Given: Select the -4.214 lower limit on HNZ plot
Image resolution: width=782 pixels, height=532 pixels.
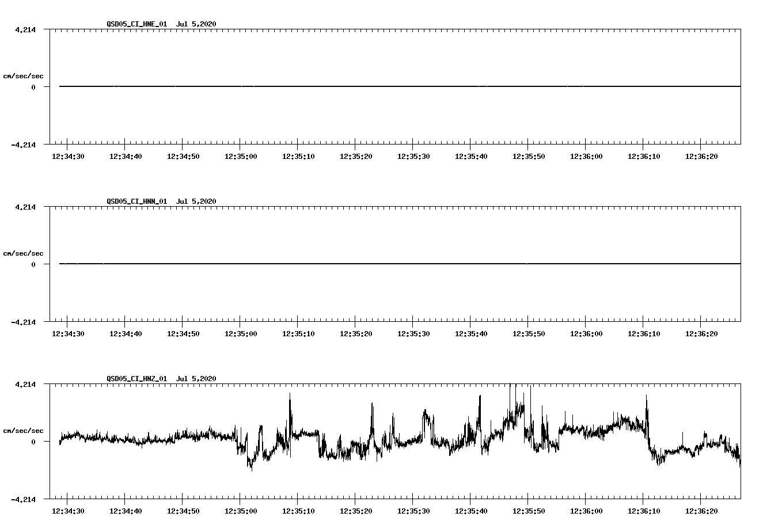Looking at the screenshot, I should coord(23,500).
